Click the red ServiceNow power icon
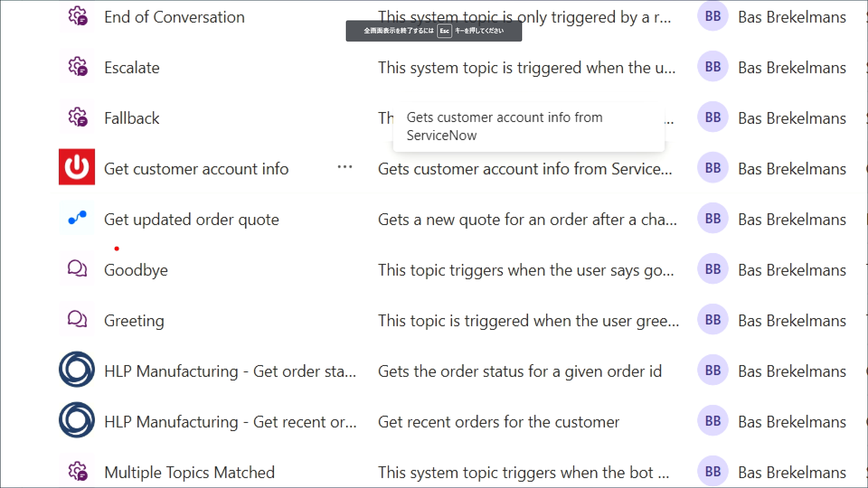This screenshot has width=868, height=488. point(77,167)
